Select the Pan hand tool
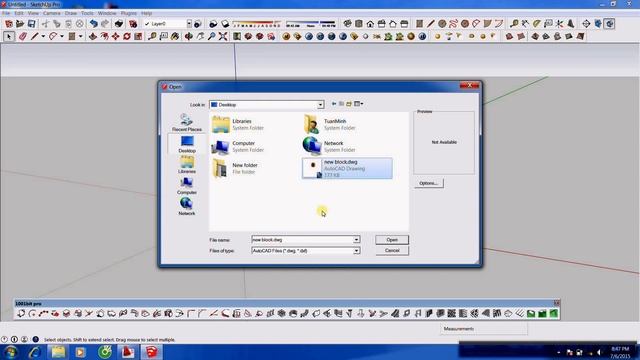640x360 pixels. pos(200,36)
